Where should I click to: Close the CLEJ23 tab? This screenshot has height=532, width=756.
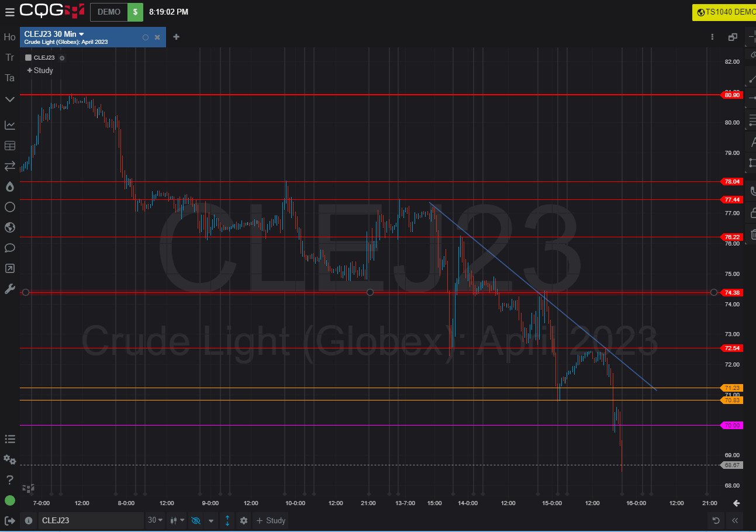tap(157, 37)
